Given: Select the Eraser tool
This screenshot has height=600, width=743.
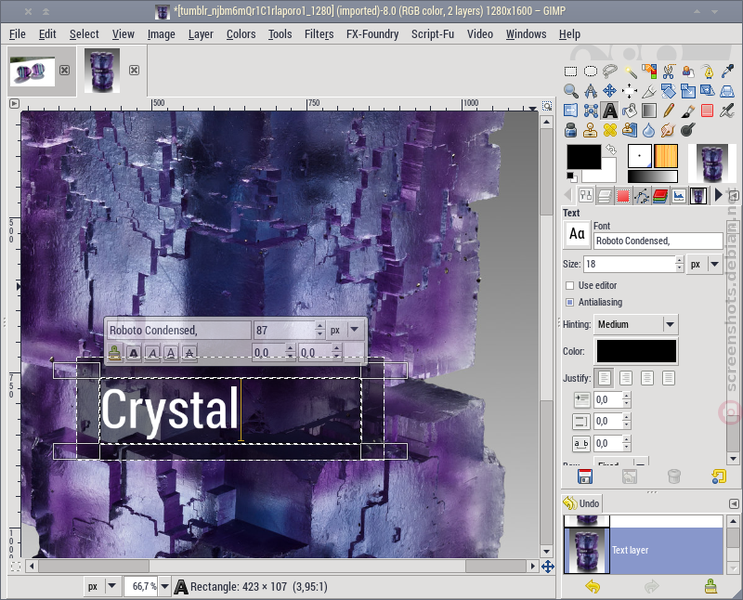Looking at the screenshot, I should 707,110.
